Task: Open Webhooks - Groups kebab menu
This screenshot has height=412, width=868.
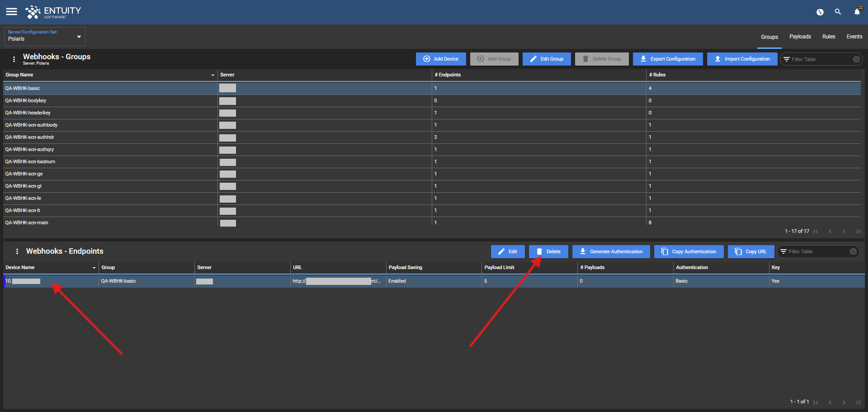Action: tap(14, 59)
